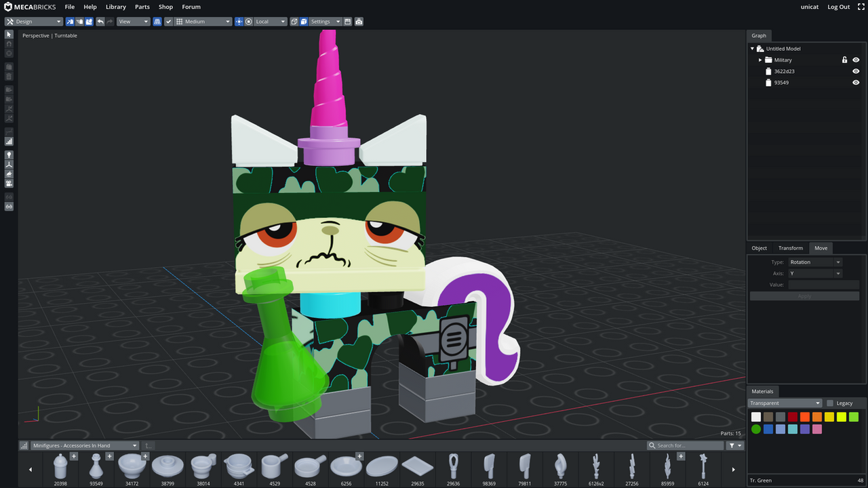Click the pivot point icon beside Local
The image size is (868, 488).
coord(239,22)
